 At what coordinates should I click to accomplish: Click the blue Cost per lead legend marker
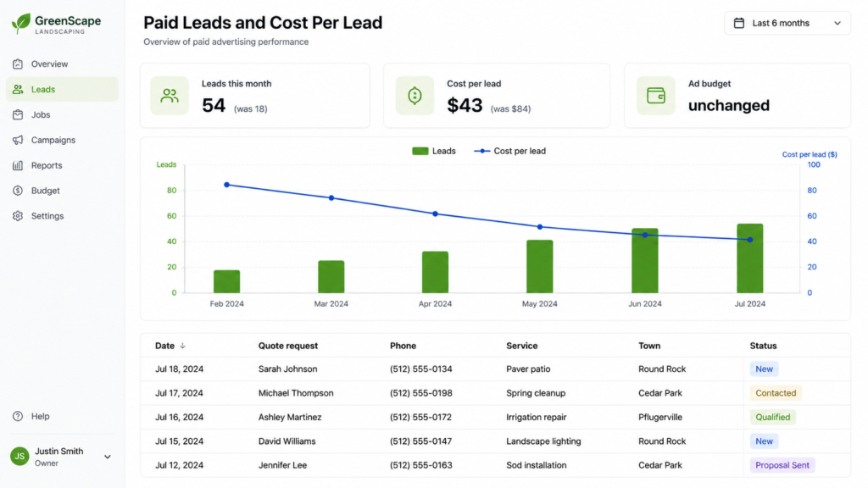[482, 151]
